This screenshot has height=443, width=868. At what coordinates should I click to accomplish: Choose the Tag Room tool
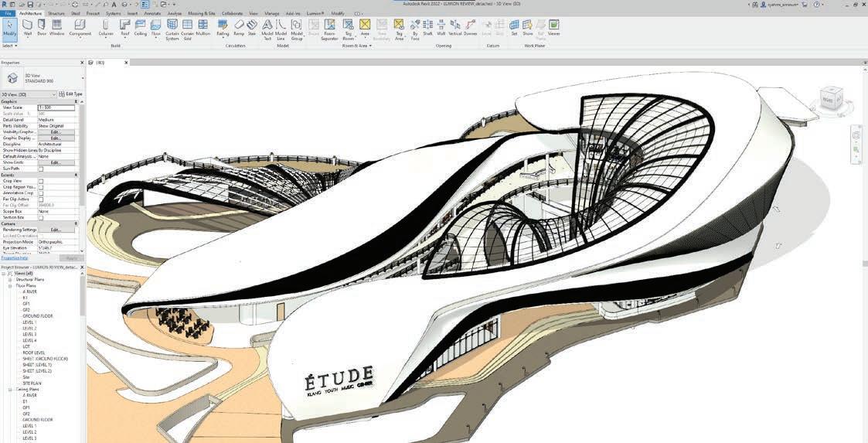[x=348, y=30]
